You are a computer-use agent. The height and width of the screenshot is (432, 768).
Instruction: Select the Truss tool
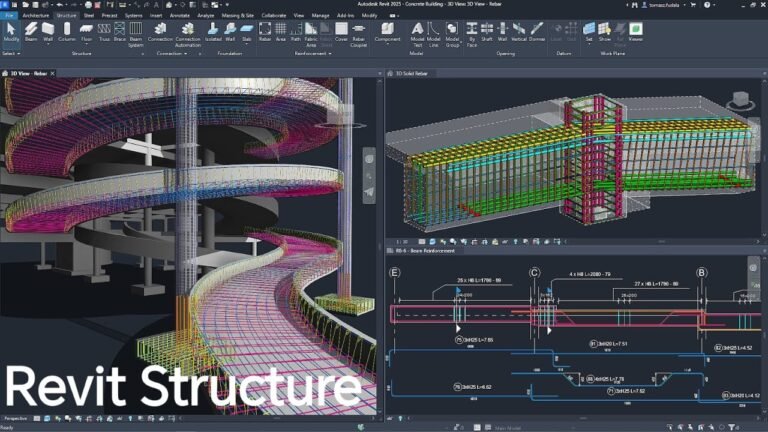tap(104, 32)
